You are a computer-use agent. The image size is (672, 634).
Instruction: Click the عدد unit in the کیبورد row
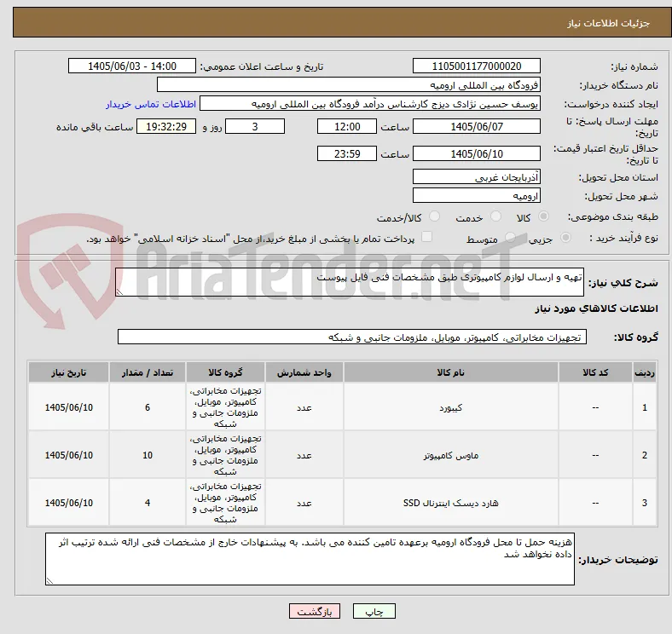(x=304, y=407)
